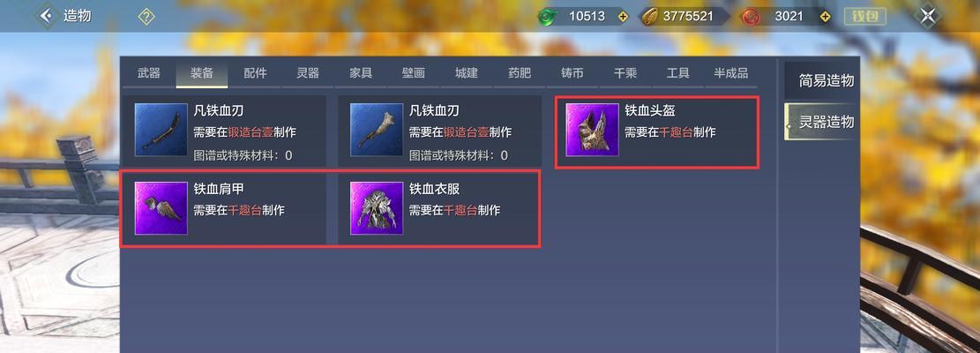Close the crafting screen with the cross icon
980x353 pixels.
[927, 16]
